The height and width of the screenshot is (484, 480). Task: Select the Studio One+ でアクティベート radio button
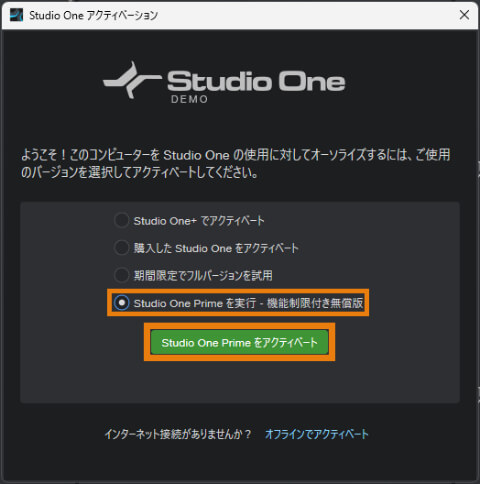[121, 220]
